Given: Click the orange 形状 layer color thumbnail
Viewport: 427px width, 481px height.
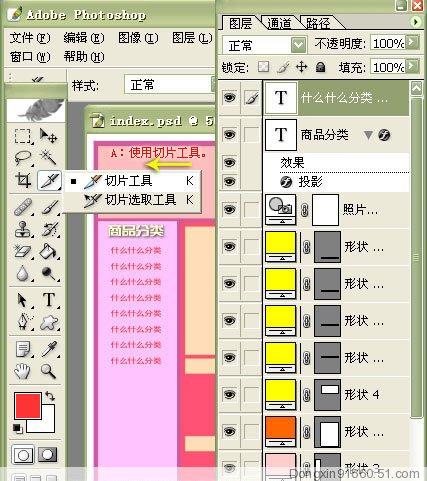Looking at the screenshot, I should (x=280, y=431).
